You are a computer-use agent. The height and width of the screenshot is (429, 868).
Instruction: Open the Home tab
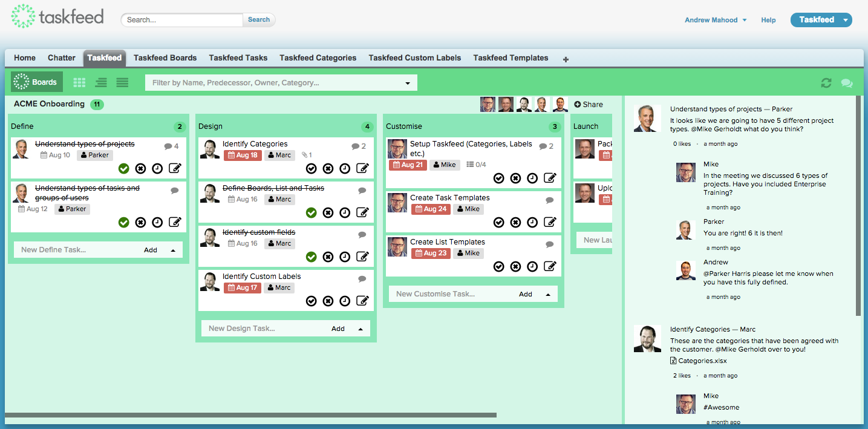25,58
